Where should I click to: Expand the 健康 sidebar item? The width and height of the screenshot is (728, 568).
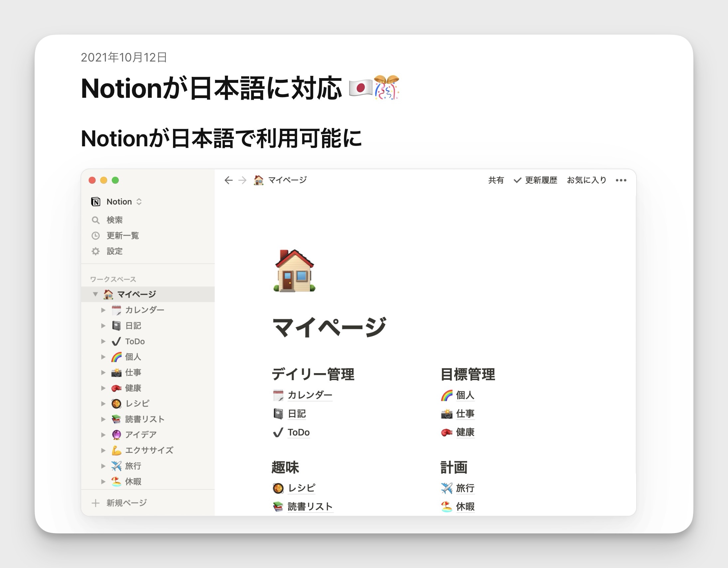click(x=103, y=388)
